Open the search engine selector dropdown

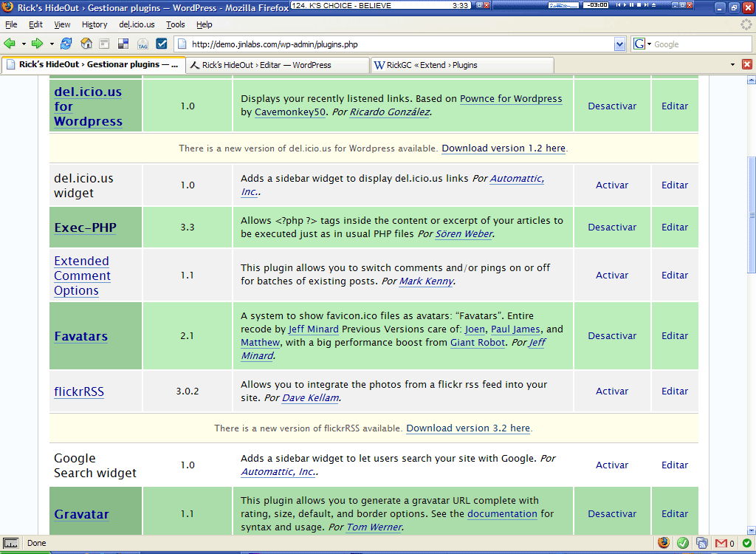point(643,44)
